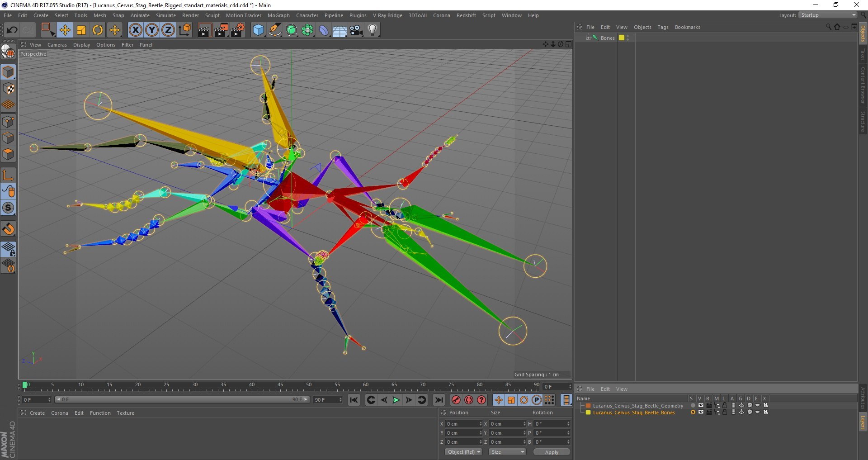This screenshot has width=868, height=460.
Task: Click Record Active Objects keyframe button
Action: click(456, 400)
